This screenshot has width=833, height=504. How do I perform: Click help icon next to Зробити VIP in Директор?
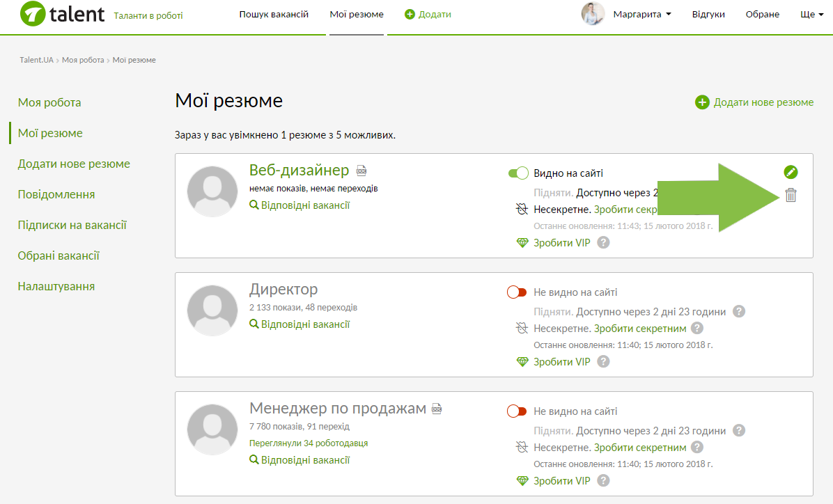pyautogui.click(x=604, y=362)
